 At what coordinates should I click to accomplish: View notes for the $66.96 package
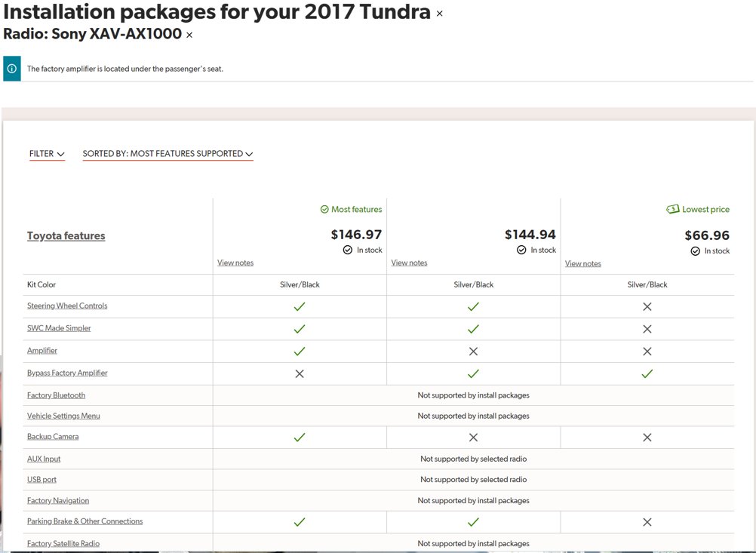[x=583, y=264]
